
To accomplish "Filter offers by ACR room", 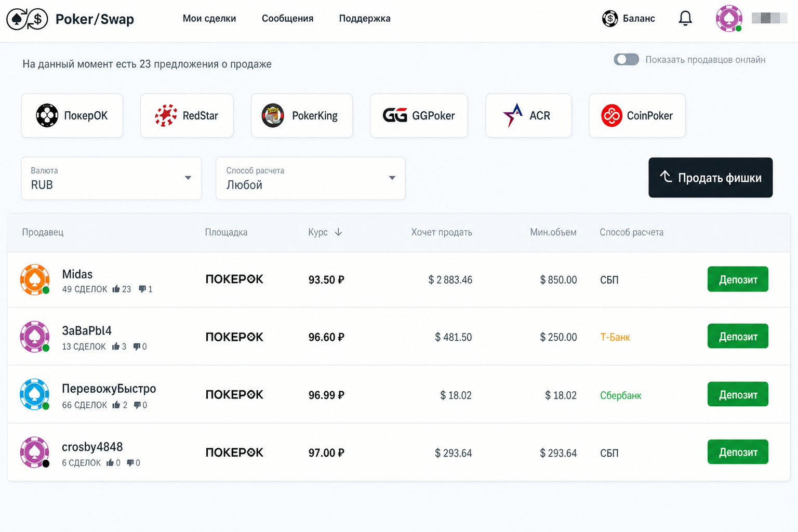I will pyautogui.click(x=528, y=115).
